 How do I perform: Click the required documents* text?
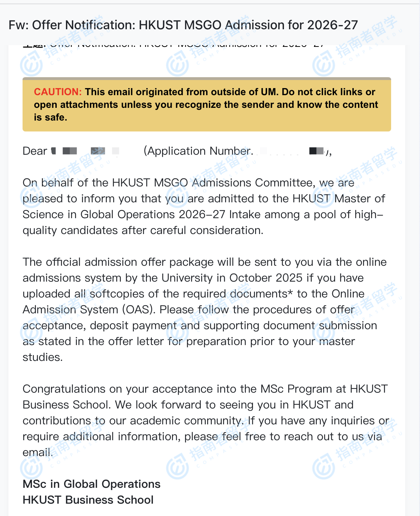(x=261, y=294)
